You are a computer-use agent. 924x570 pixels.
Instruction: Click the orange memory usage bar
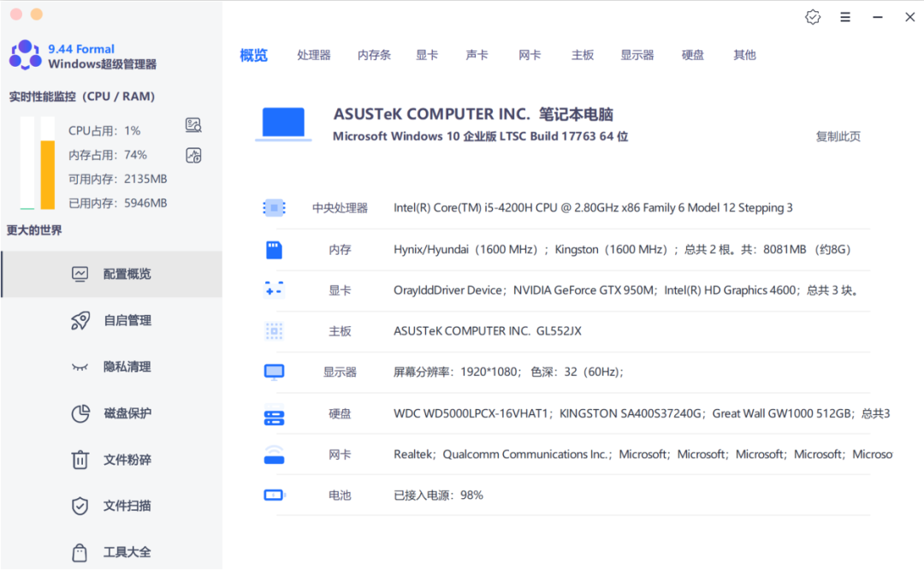[x=48, y=175]
